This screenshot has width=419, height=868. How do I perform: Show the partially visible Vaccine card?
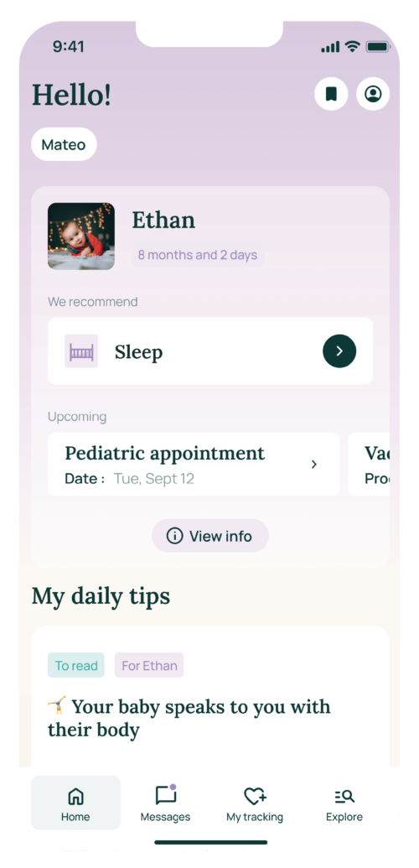coord(370,465)
